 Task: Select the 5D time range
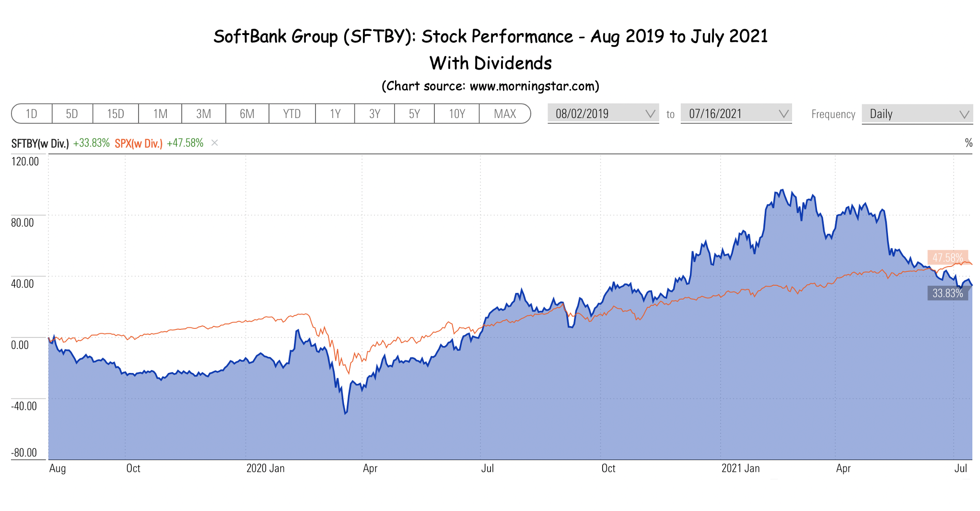coord(72,114)
